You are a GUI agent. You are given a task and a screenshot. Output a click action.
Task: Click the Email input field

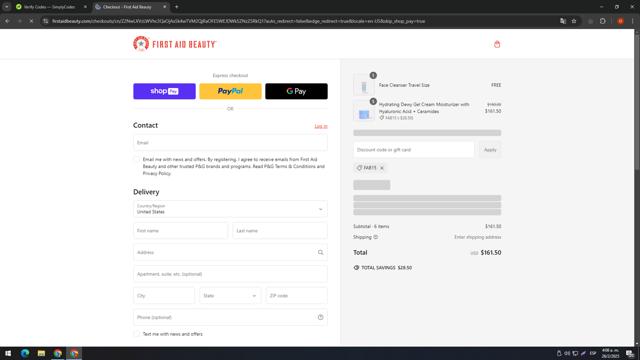230,142
